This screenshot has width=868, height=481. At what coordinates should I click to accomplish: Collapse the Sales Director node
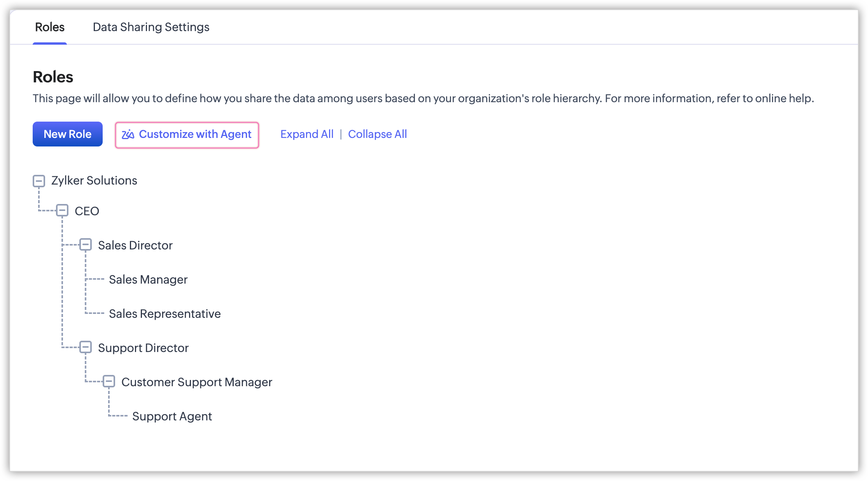(86, 245)
